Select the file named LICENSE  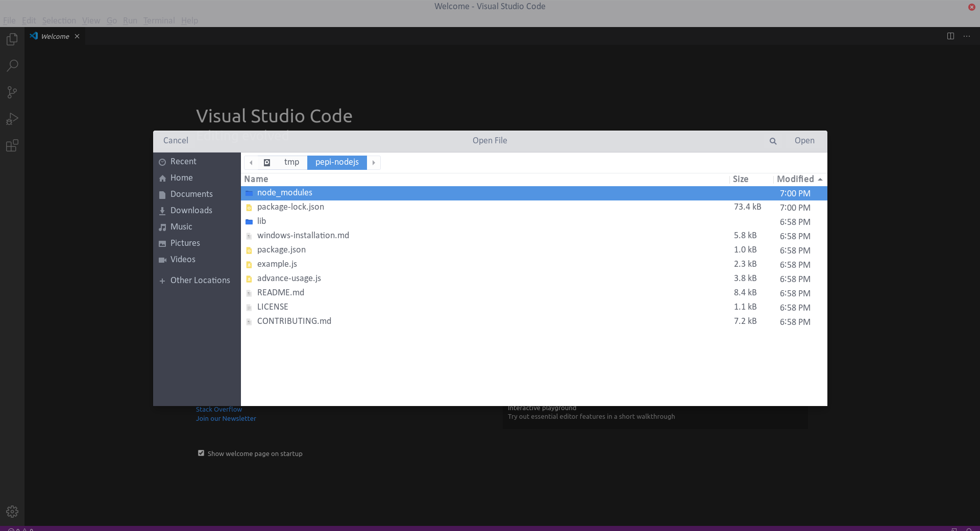pos(534,308)
